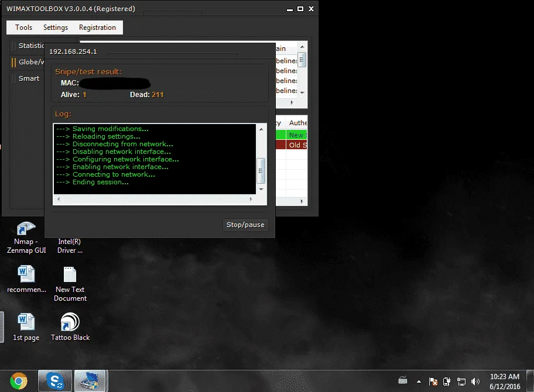
Task: Click the Alive count value
Action: tap(84, 95)
